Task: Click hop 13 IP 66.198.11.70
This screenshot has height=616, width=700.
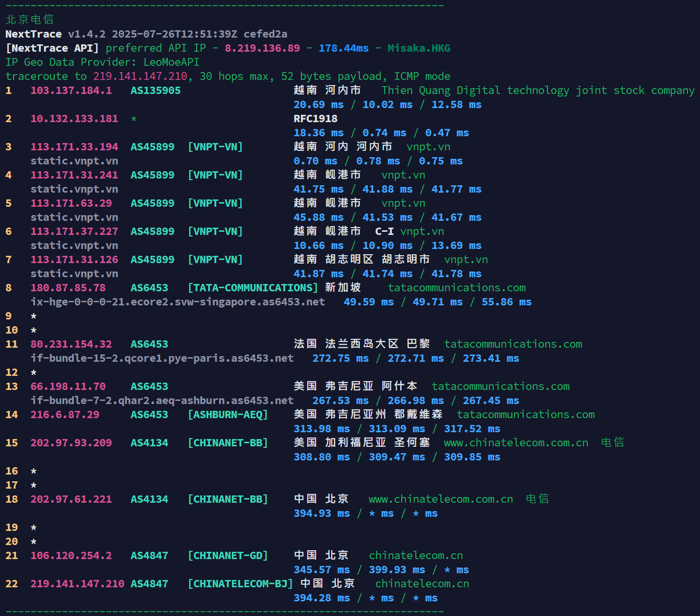Action: 68,386
